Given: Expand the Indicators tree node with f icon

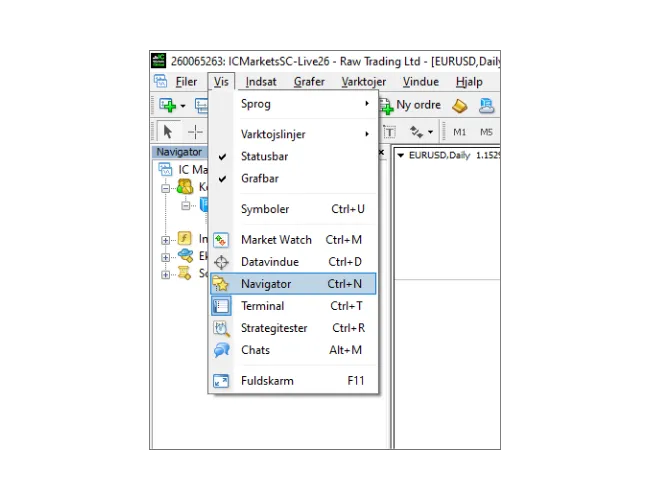Looking at the screenshot, I should [166, 240].
